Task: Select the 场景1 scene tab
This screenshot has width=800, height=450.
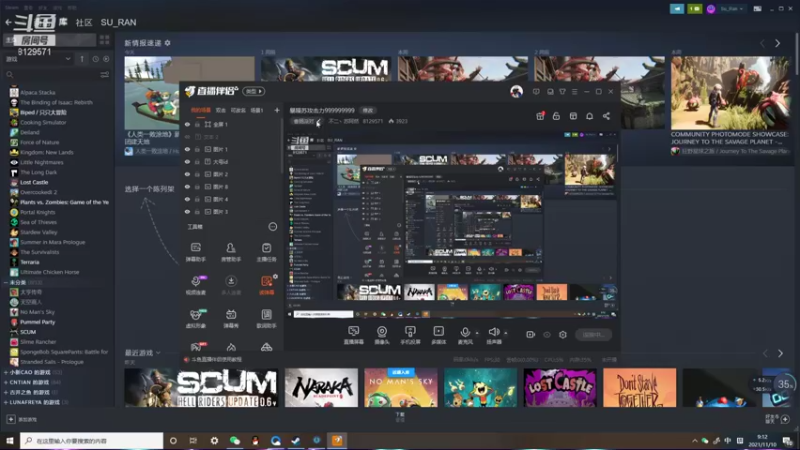Action: coord(257,110)
